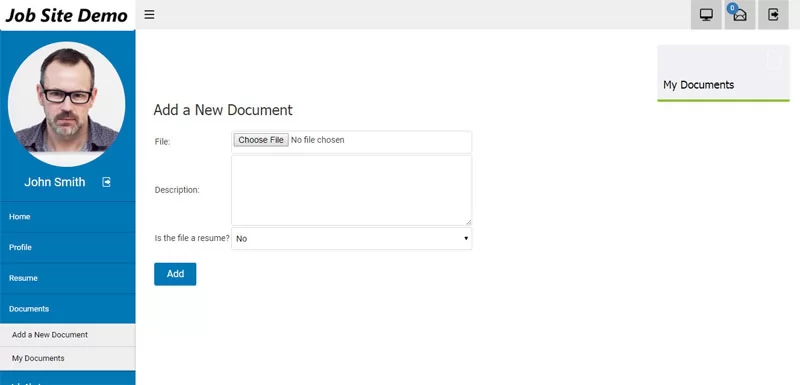The height and width of the screenshot is (385, 800).
Task: Click the 'Description:' label
Action: (x=177, y=190)
